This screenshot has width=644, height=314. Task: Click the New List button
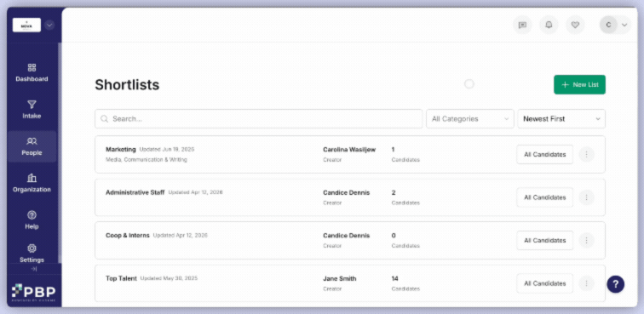[579, 84]
